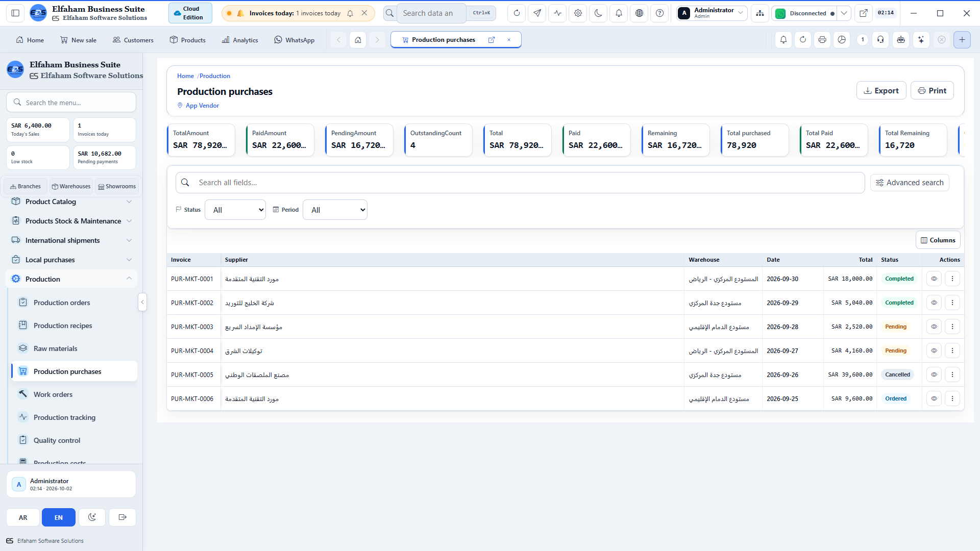Add new tab with plus button
Screen dimensions: 980x551
(x=962, y=40)
